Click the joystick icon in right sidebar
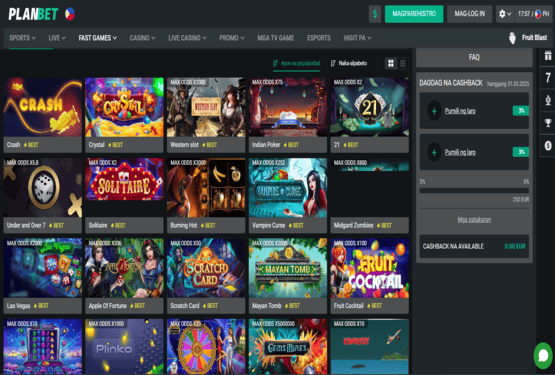This screenshot has height=375, width=555. coord(548,100)
